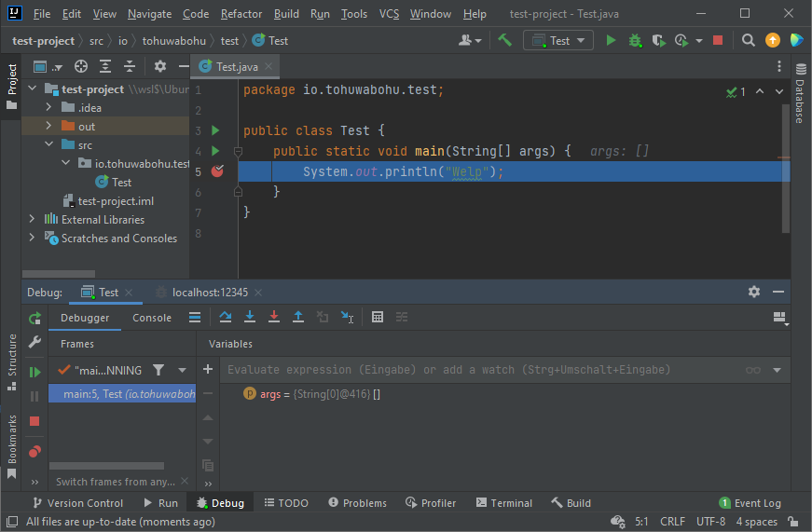Click the Build project hammer icon
The image size is (812, 532).
pos(504,40)
